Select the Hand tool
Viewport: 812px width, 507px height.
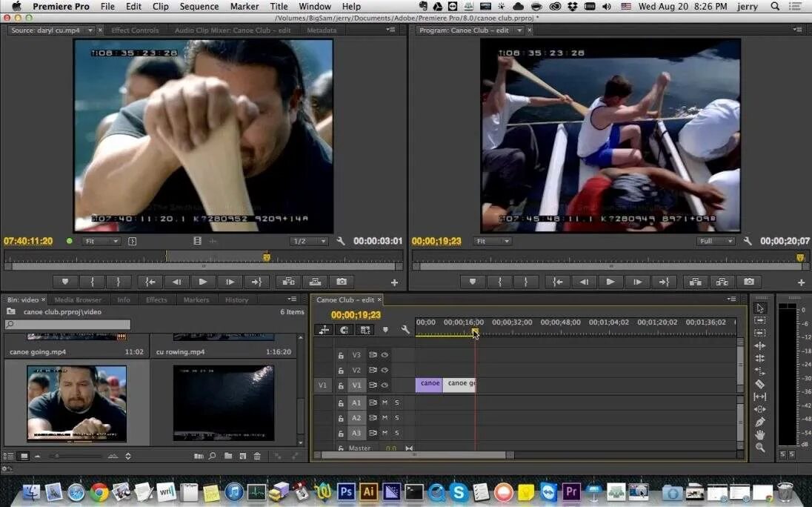coord(759,435)
